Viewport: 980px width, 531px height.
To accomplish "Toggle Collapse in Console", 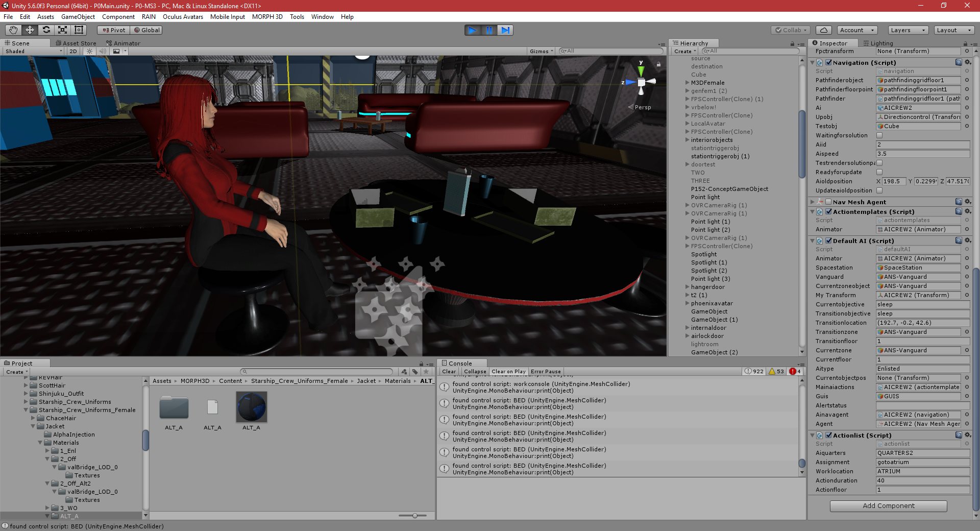I will click(x=475, y=372).
